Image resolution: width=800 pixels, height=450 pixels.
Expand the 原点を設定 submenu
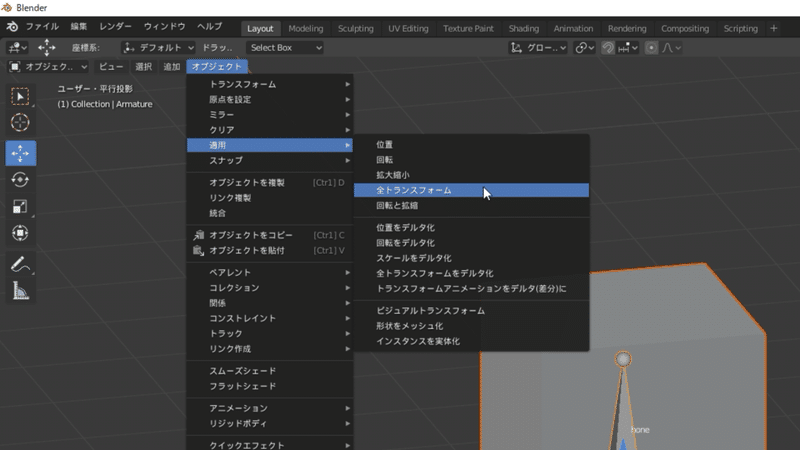[270, 99]
